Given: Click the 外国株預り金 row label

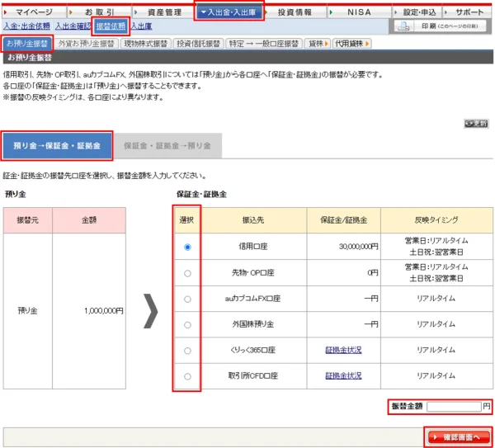Looking at the screenshot, I should click(x=253, y=324).
